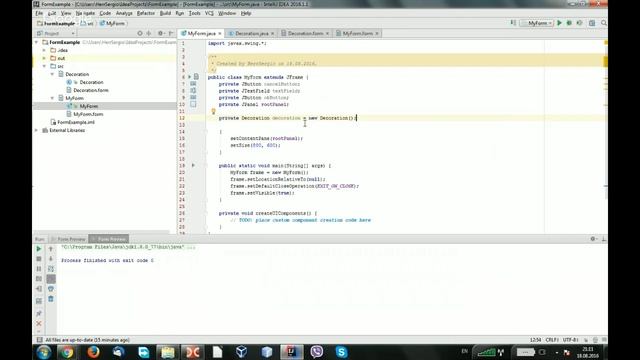Click FormExample breadcrumb in navigation bar

pos(56,24)
